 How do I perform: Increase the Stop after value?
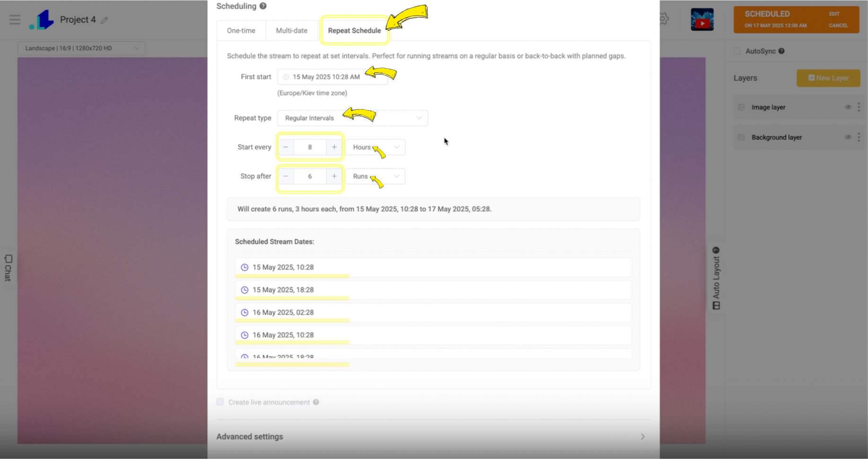click(x=334, y=176)
